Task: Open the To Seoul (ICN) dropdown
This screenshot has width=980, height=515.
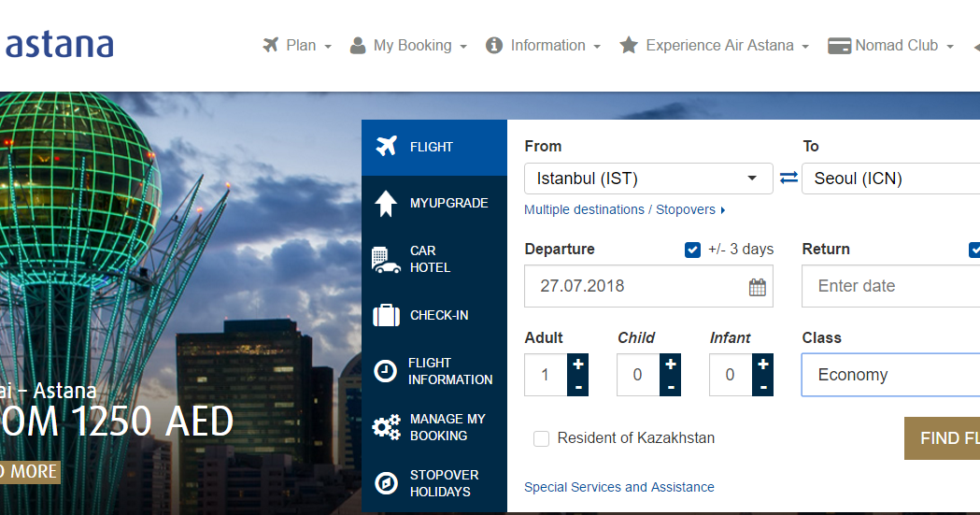Action: 890,179
